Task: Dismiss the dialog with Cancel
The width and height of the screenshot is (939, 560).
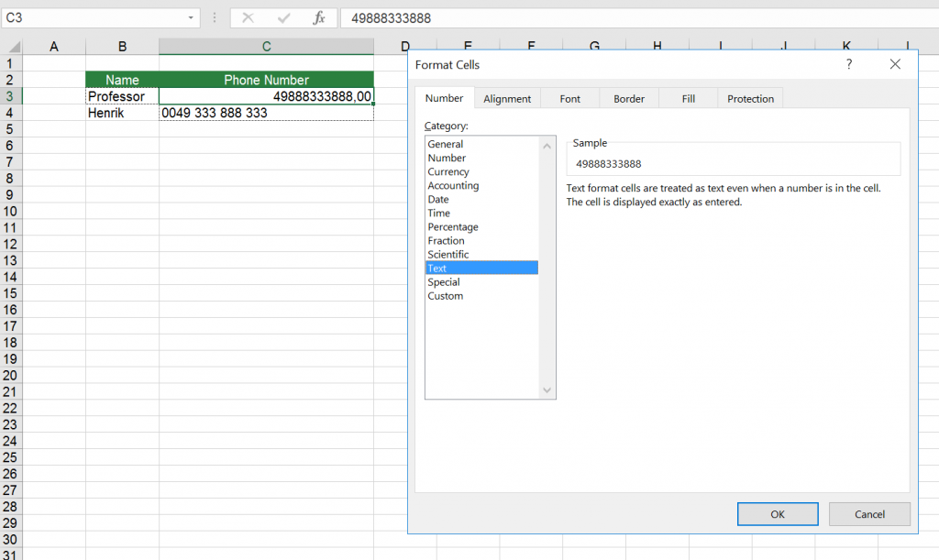Action: tap(869, 514)
